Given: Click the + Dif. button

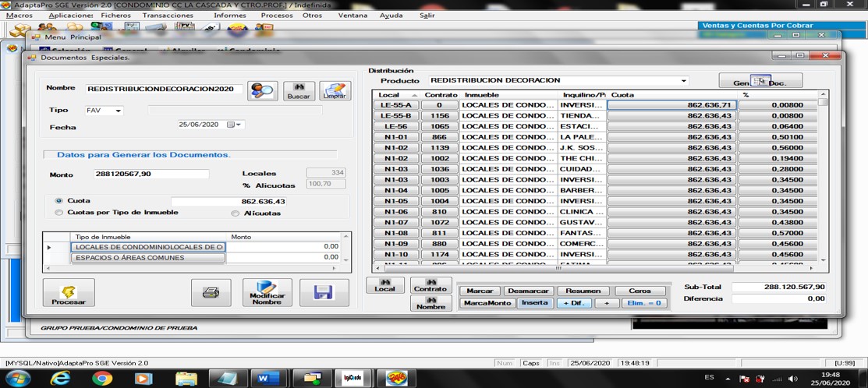Looking at the screenshot, I should click(574, 303).
